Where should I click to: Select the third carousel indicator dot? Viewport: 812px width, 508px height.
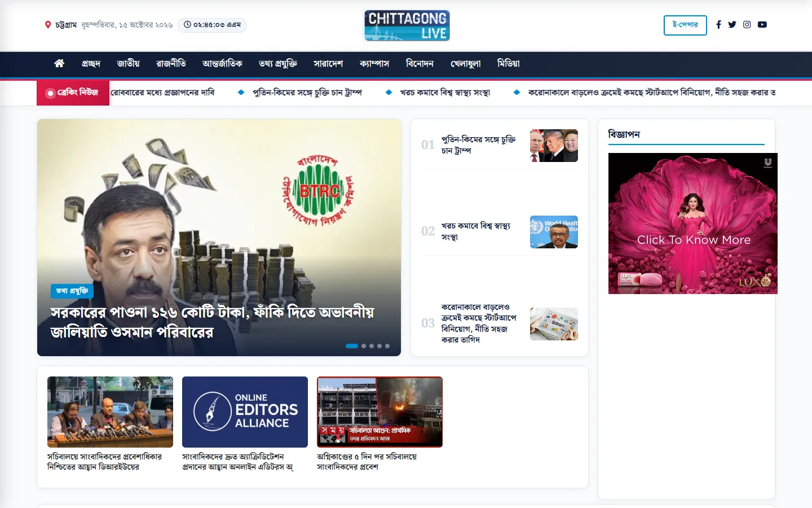tap(372, 346)
